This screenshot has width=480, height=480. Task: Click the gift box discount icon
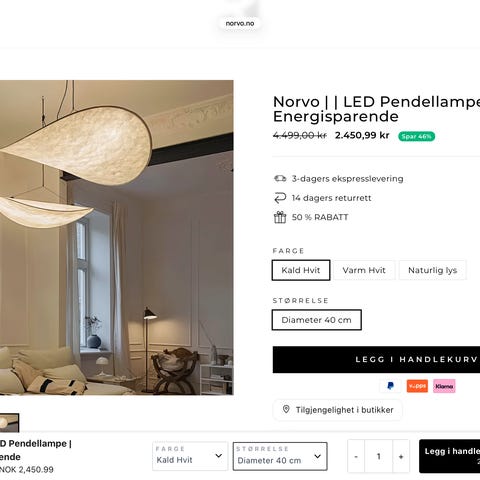[280, 217]
